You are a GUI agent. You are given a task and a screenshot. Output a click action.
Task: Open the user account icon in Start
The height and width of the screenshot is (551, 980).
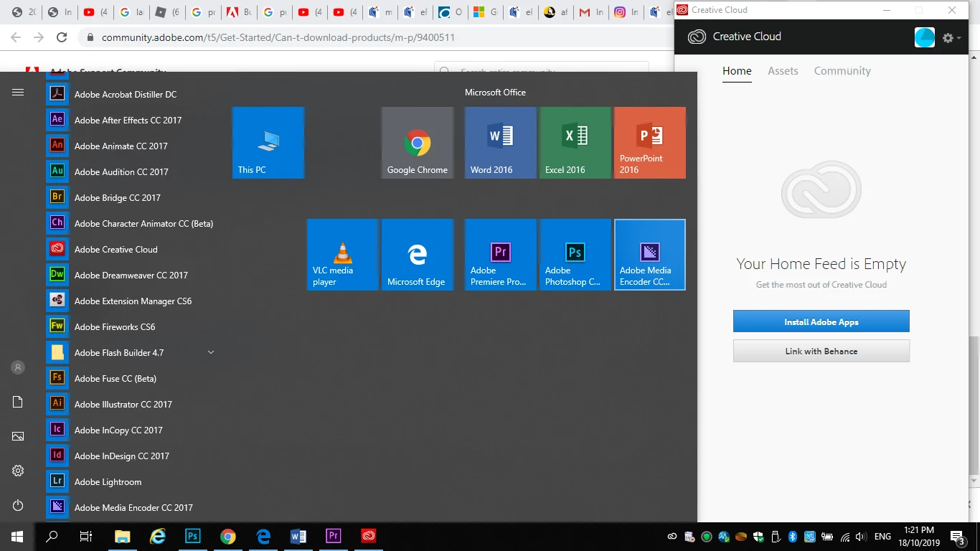coord(18,367)
